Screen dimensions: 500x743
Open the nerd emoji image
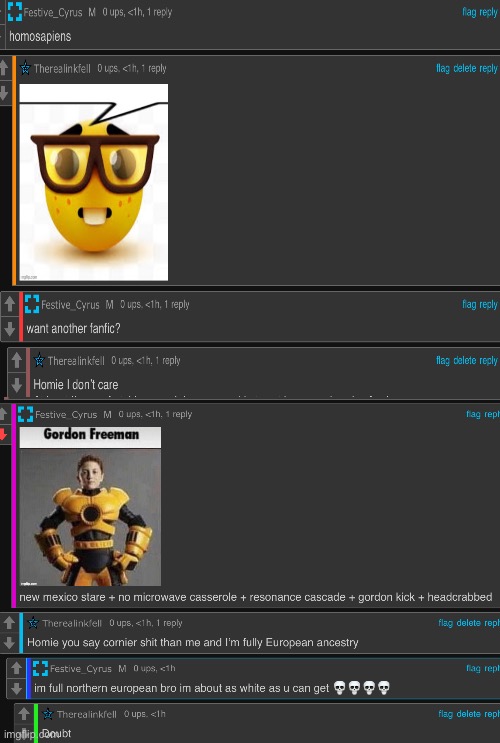(94, 182)
